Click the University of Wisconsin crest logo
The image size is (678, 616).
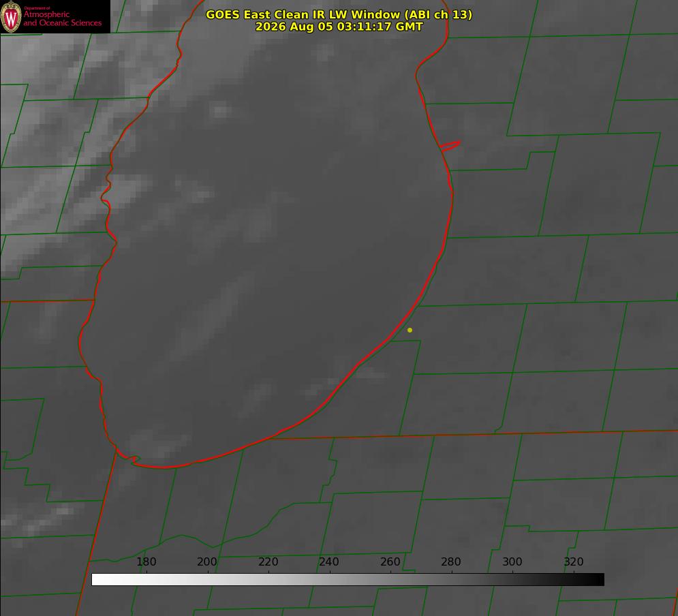11,16
